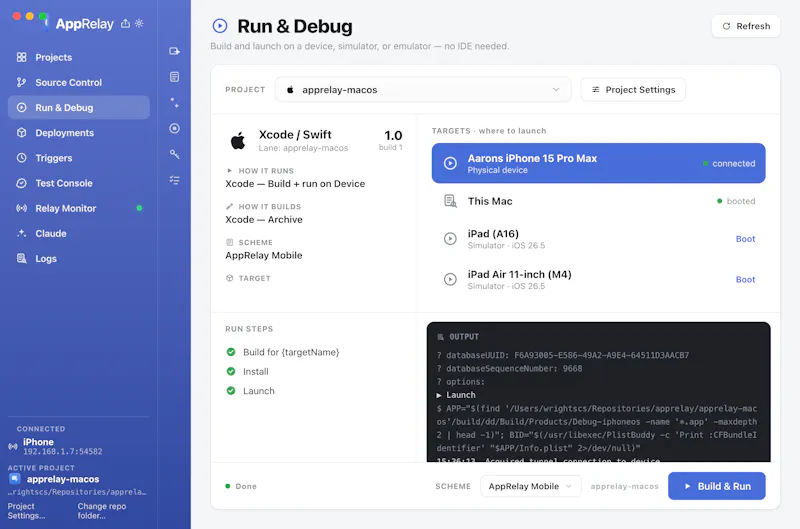This screenshot has width=800, height=529.
Task: Open the document icon in the narrow strip
Action: pyautogui.click(x=174, y=77)
